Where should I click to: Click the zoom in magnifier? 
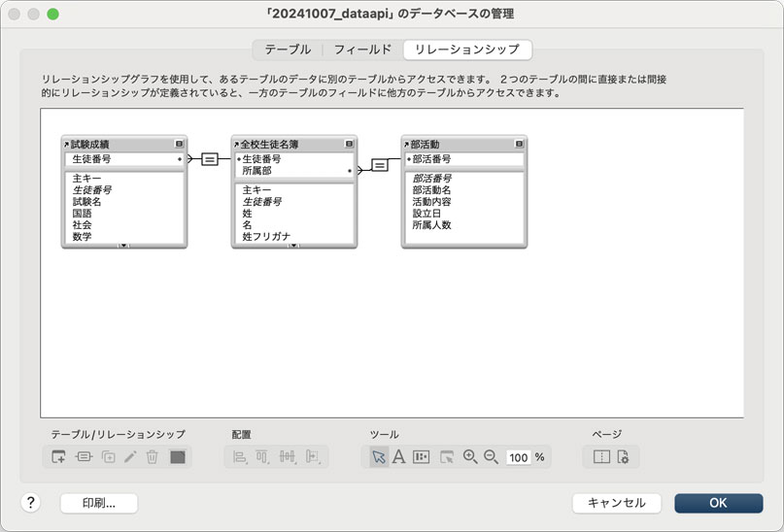pyautogui.click(x=470, y=456)
